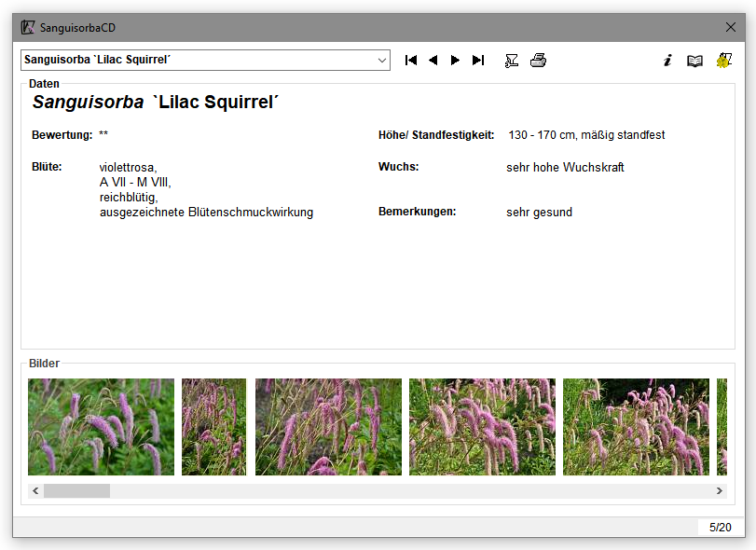Screen dimensions: 756x550
Task: Advance to the next plant record
Action: 456,61
